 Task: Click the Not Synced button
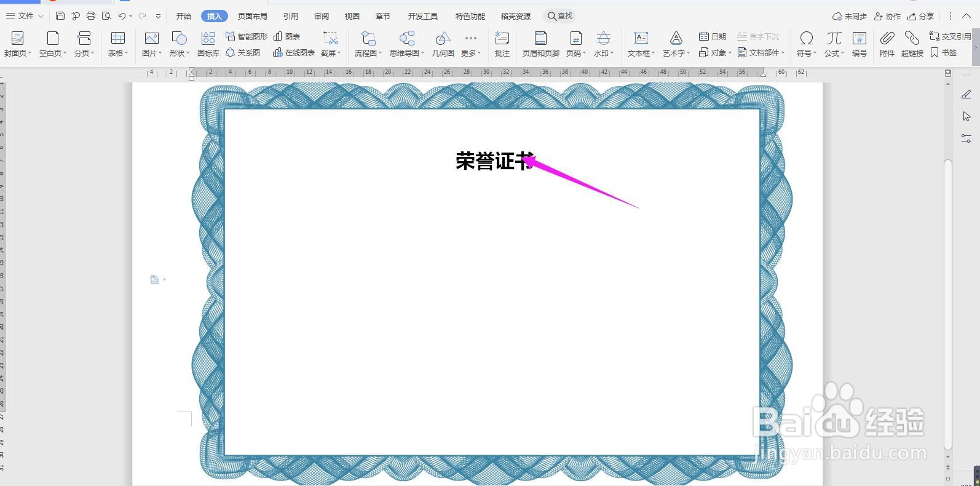850,16
